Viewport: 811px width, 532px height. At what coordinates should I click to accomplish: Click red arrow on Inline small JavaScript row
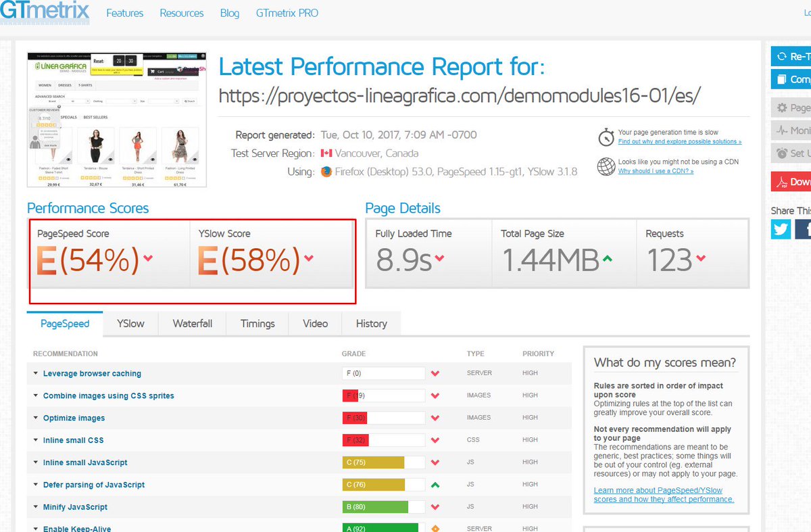pyautogui.click(x=435, y=463)
